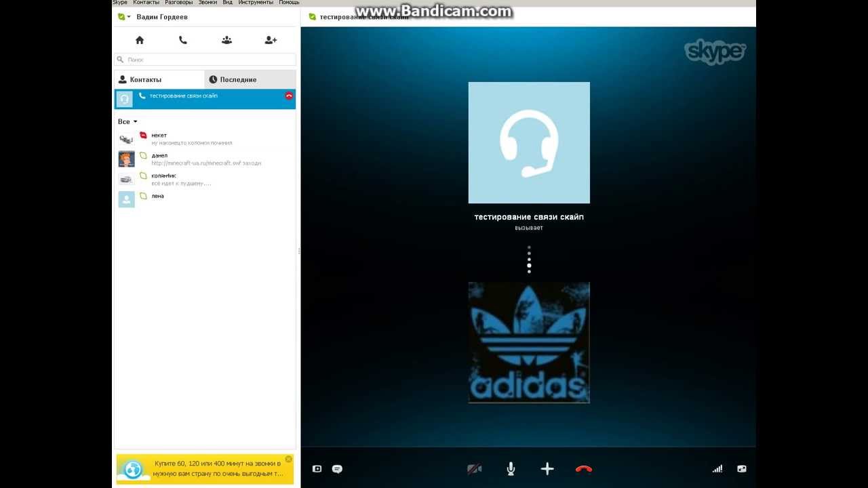The height and width of the screenshot is (488, 868).
Task: Create a group with the people icon
Action: pyautogui.click(x=226, y=40)
